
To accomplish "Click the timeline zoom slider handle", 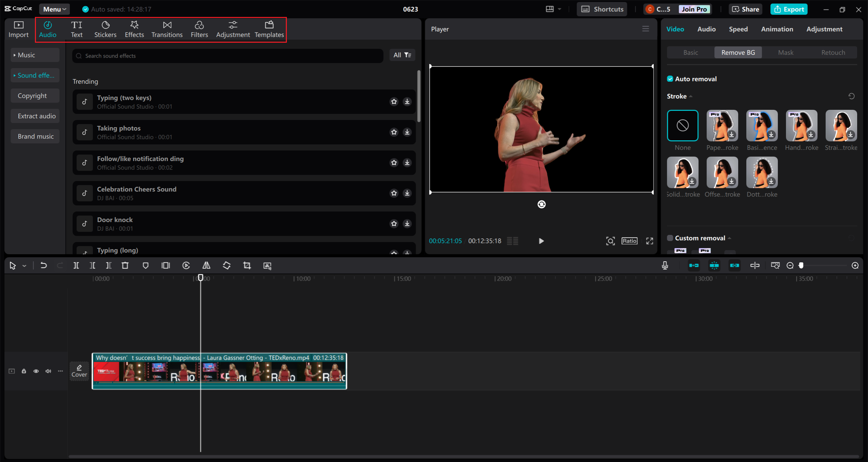I will pos(801,265).
